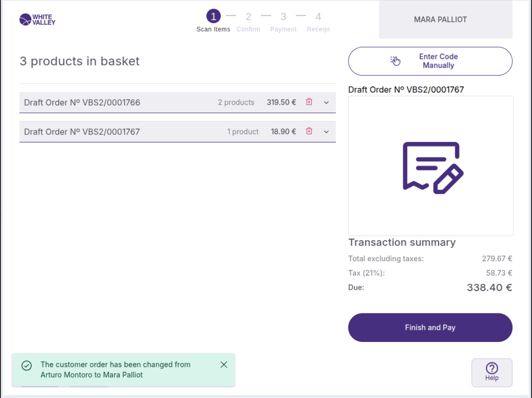Go to step 1 Scan Items
Screen dimensions: 532x398
pyautogui.click(x=213, y=17)
